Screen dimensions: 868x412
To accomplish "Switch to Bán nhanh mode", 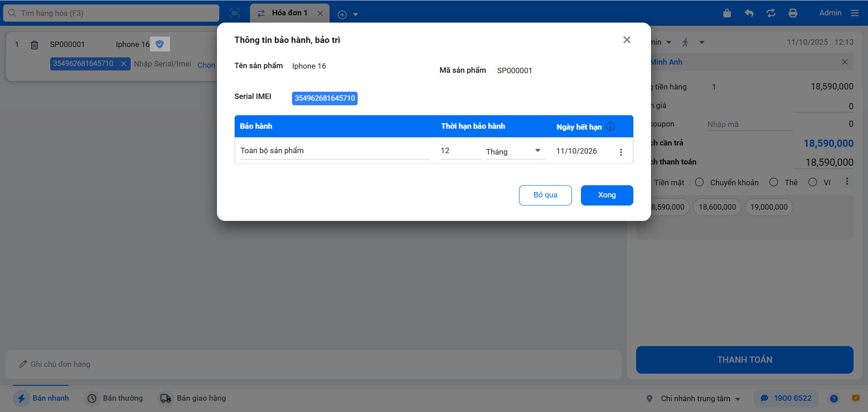I will click(x=41, y=398).
